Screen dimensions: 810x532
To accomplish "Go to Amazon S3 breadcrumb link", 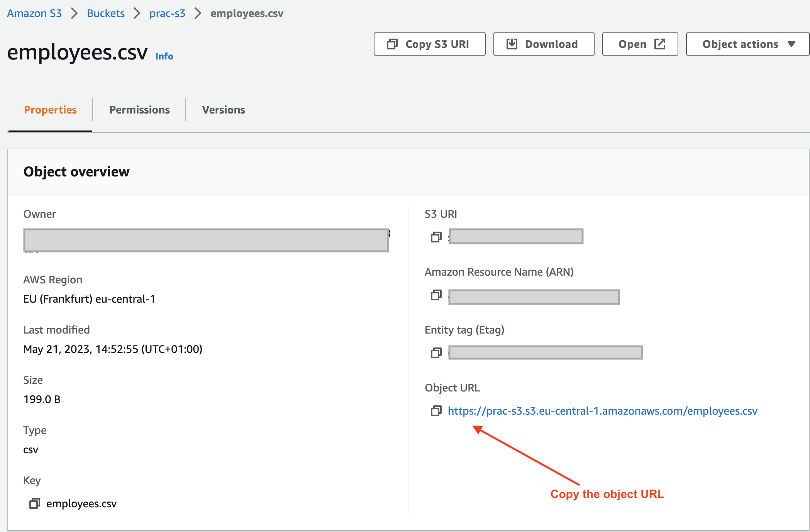I will (x=34, y=13).
